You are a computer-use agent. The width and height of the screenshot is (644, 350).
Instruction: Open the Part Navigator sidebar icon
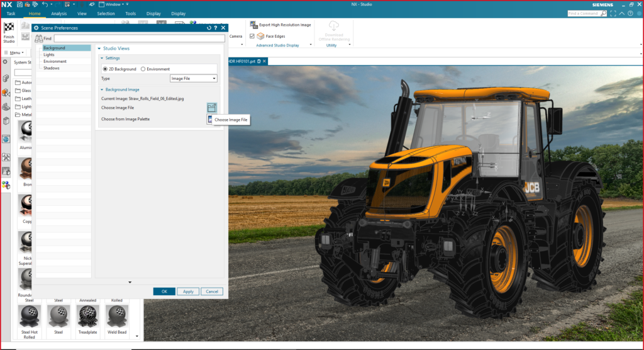[x=6, y=107]
